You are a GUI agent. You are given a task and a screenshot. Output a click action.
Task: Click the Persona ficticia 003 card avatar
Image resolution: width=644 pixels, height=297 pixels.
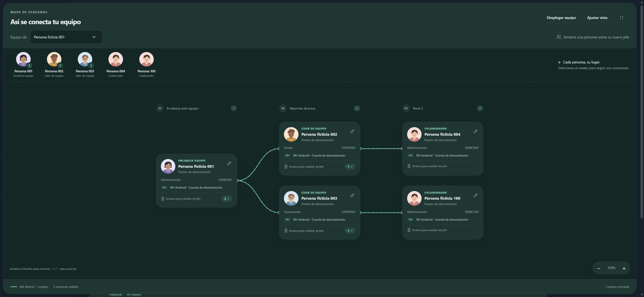[291, 198]
